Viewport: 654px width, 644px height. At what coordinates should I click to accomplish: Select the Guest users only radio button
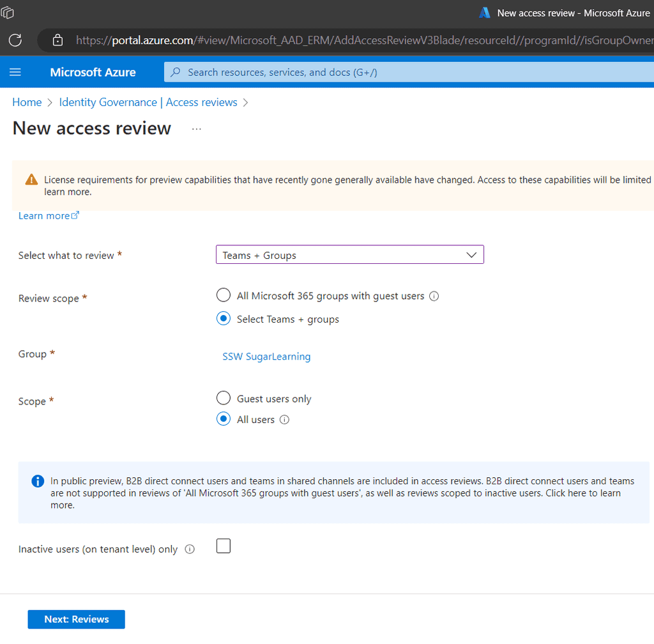pyautogui.click(x=223, y=398)
